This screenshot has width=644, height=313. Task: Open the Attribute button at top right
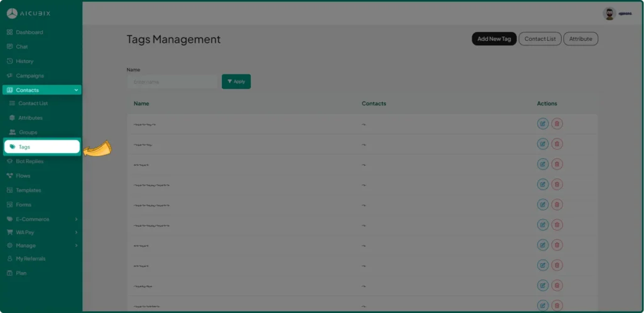580,39
